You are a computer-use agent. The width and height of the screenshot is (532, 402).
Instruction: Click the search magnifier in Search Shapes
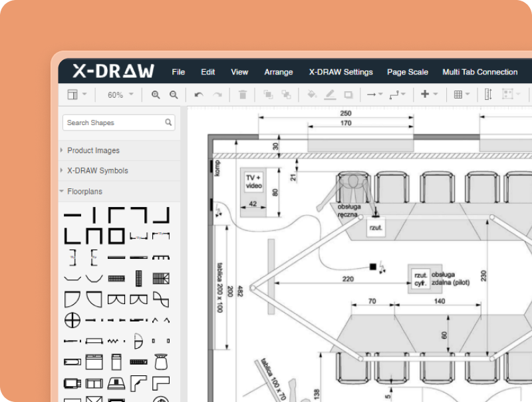click(x=168, y=122)
